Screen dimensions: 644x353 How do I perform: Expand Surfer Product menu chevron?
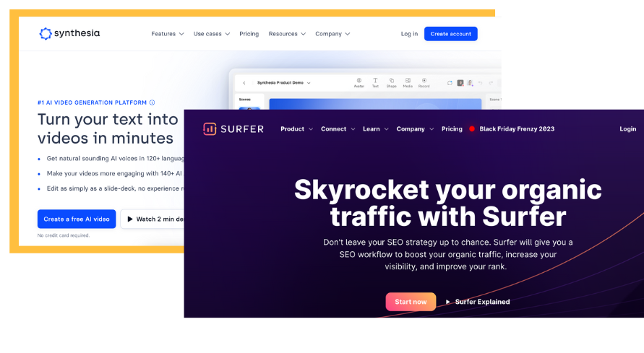pos(311,129)
